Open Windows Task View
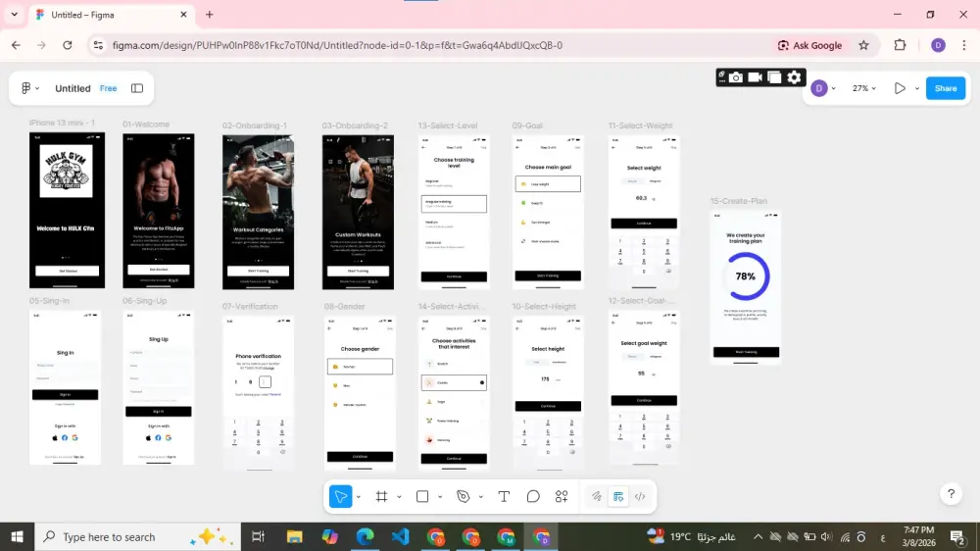The height and width of the screenshot is (551, 980). pos(258,536)
